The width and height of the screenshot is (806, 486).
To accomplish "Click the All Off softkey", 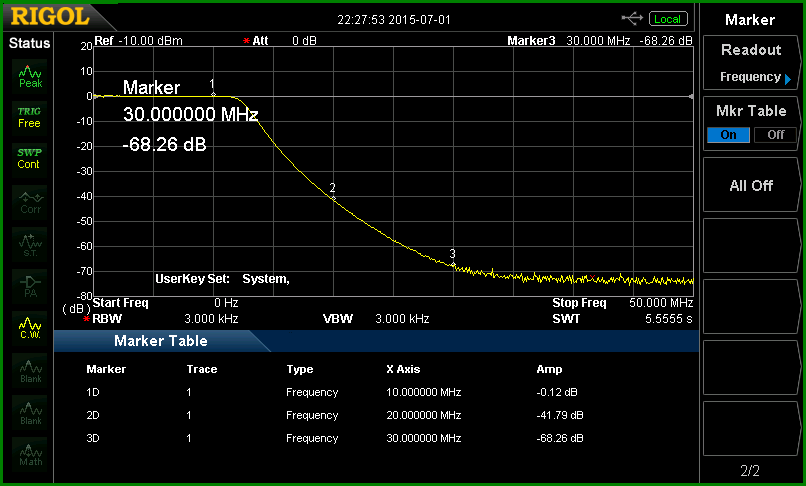I will click(751, 185).
